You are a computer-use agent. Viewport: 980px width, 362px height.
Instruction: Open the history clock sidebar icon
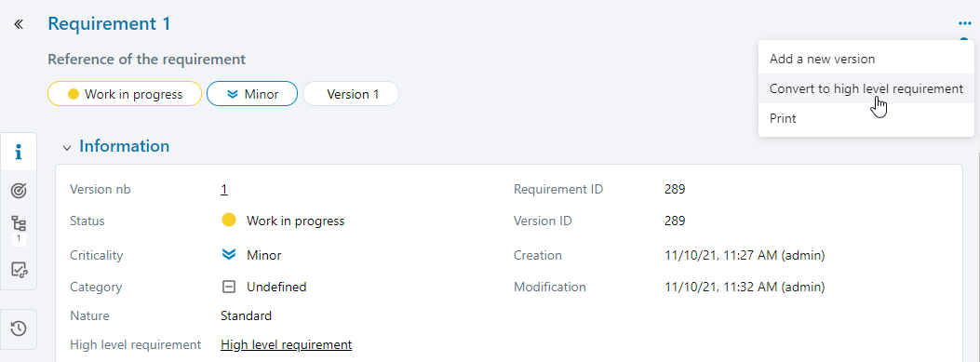(19, 328)
